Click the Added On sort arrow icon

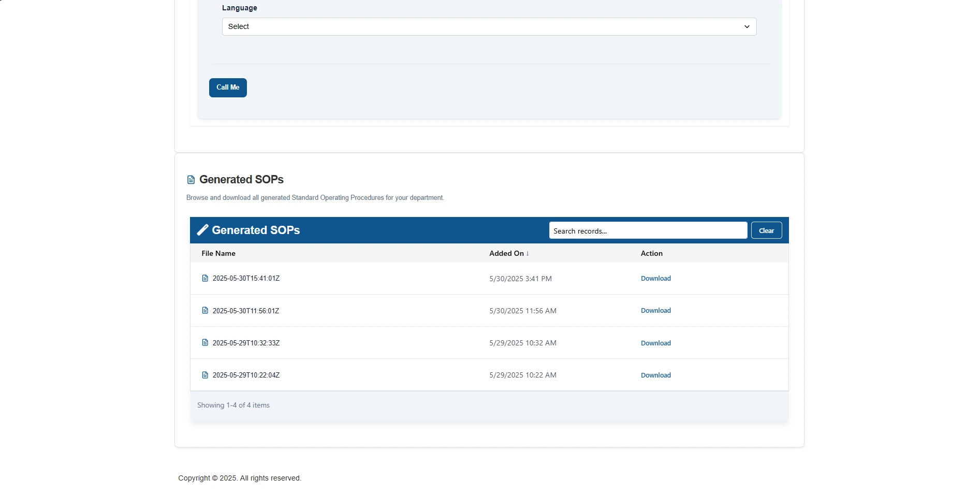pos(528,253)
